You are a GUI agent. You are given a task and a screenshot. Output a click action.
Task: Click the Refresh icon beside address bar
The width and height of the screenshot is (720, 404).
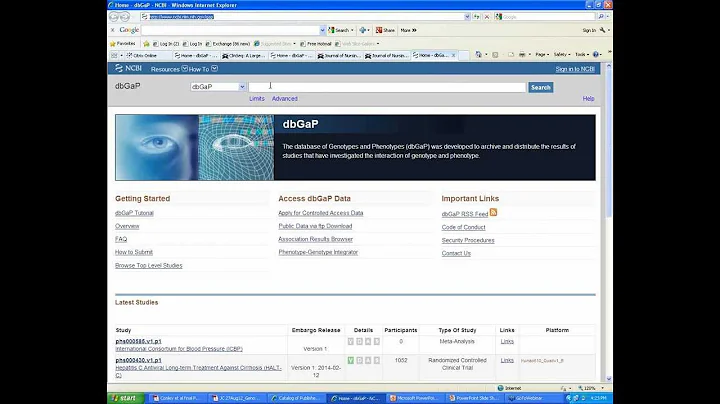pyautogui.click(x=477, y=17)
